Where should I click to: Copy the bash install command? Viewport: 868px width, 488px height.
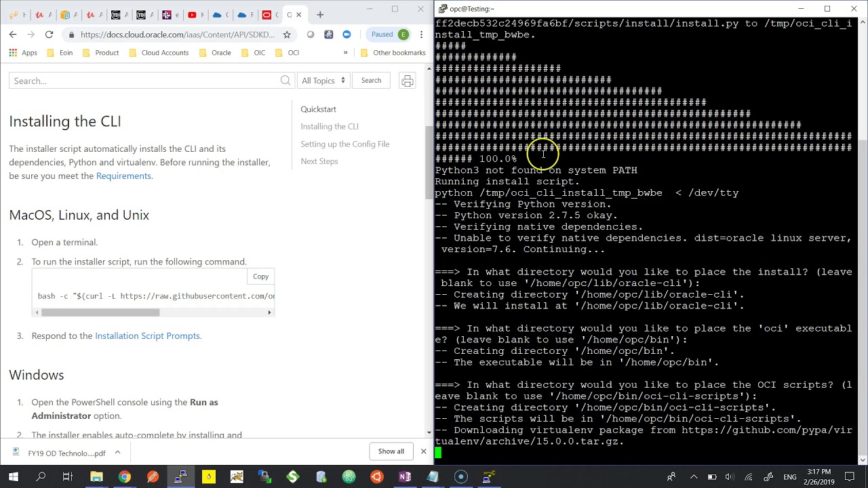[261, 277]
